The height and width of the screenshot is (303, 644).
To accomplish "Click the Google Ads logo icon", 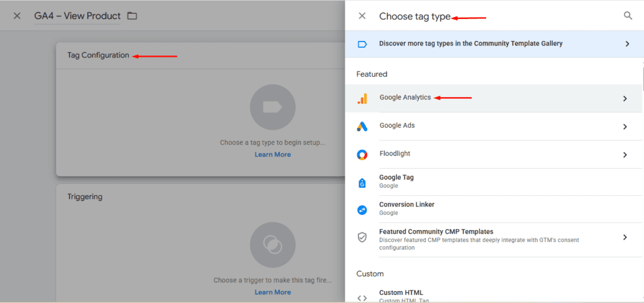I will pyautogui.click(x=362, y=127).
